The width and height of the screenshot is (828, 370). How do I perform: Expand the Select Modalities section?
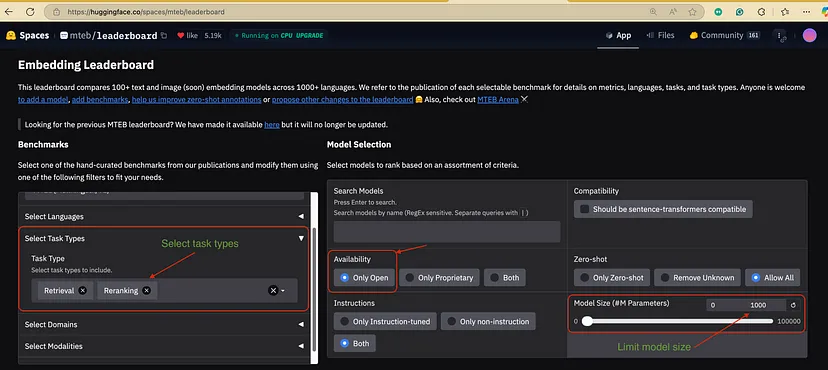pos(163,346)
